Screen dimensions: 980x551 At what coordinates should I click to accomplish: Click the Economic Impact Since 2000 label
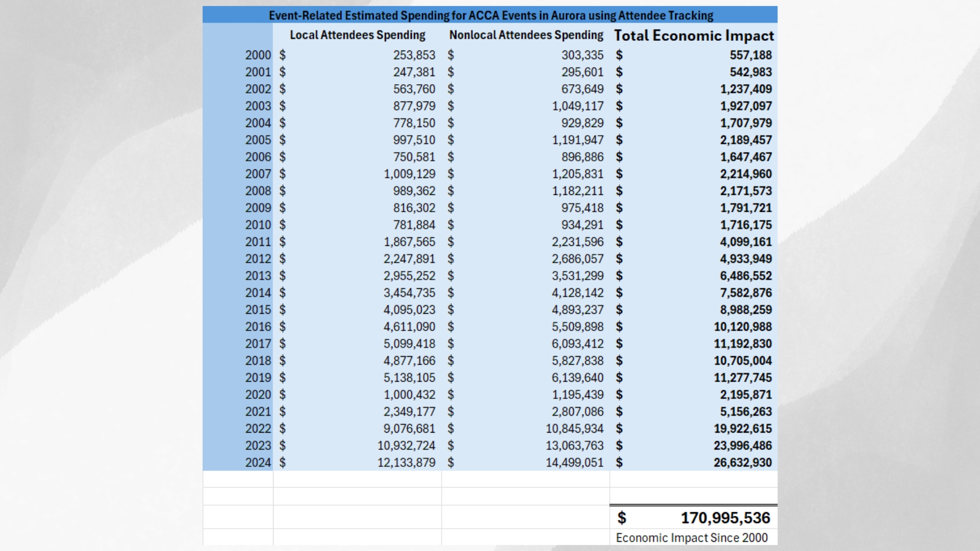coord(692,538)
